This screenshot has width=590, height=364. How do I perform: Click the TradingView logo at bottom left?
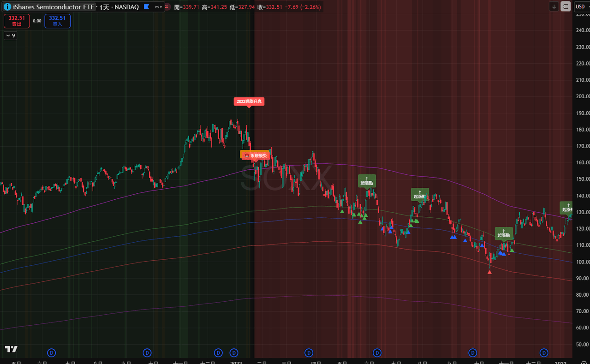pyautogui.click(x=11, y=349)
